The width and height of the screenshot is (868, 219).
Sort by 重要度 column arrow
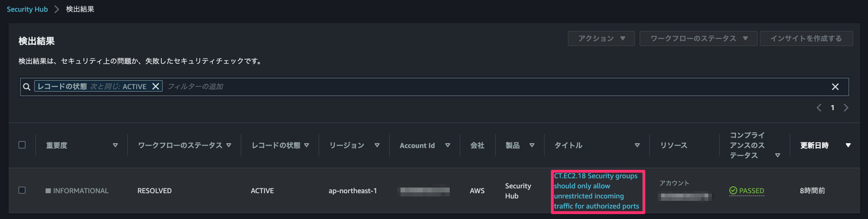point(115,145)
